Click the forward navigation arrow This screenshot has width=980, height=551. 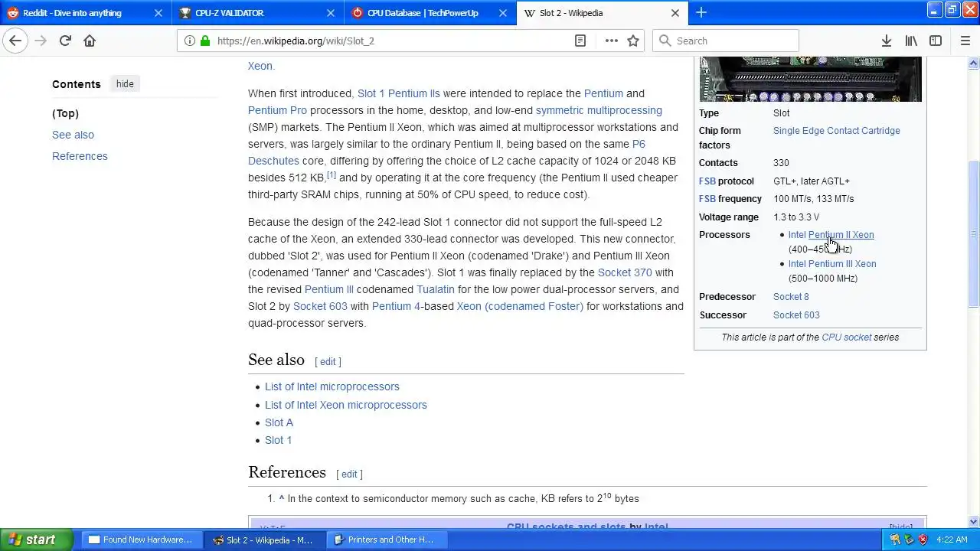[x=41, y=41]
